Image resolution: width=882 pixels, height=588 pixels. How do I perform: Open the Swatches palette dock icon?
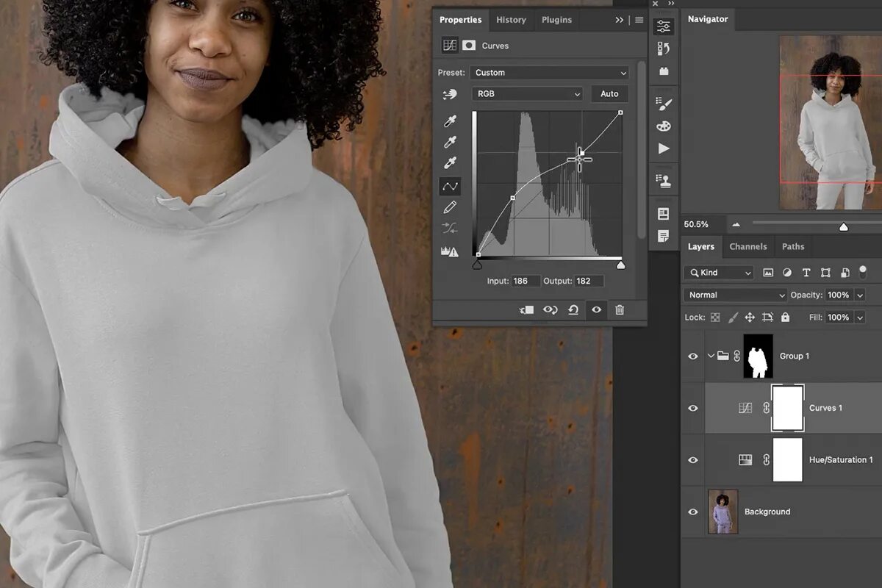664,126
